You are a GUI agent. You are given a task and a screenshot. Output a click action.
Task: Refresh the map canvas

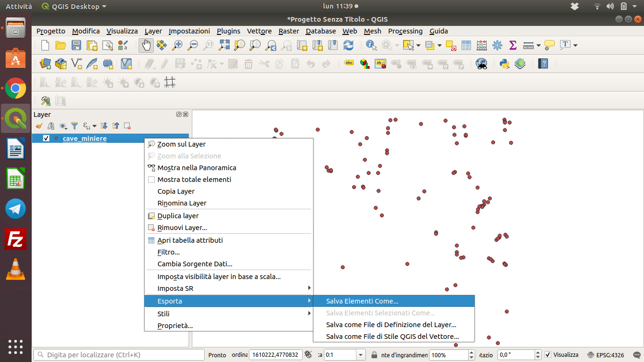click(348, 45)
